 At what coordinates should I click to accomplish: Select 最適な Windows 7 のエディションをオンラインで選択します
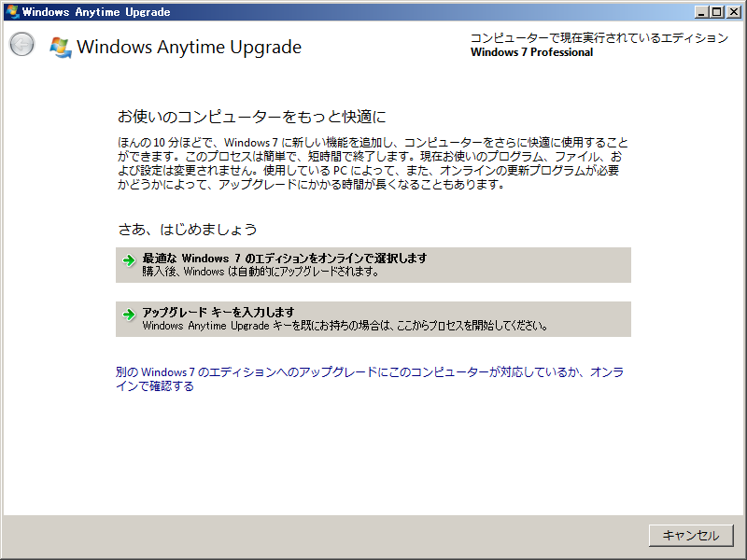click(x=284, y=258)
